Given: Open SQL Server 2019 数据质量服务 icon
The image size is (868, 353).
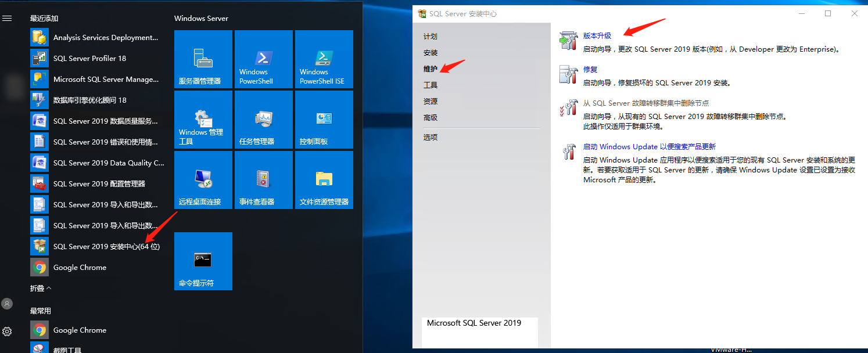Looking at the screenshot, I should pos(40,121).
